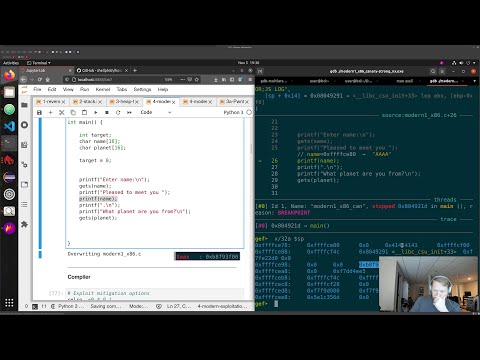Open the Settings menu in JupyterLab

142,89
